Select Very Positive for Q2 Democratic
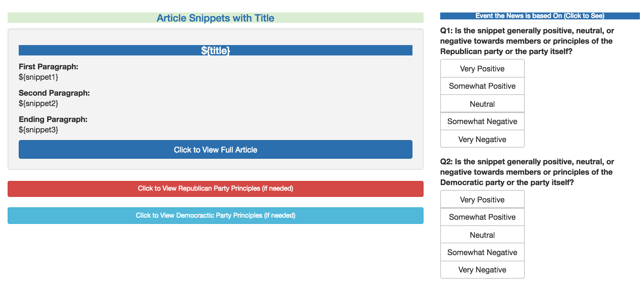 click(482, 200)
